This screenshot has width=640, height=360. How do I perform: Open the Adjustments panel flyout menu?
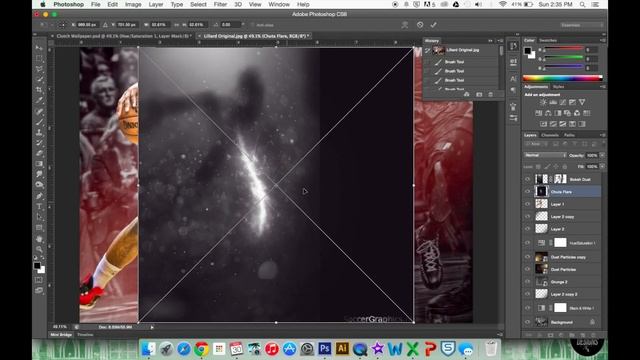[x=603, y=87]
